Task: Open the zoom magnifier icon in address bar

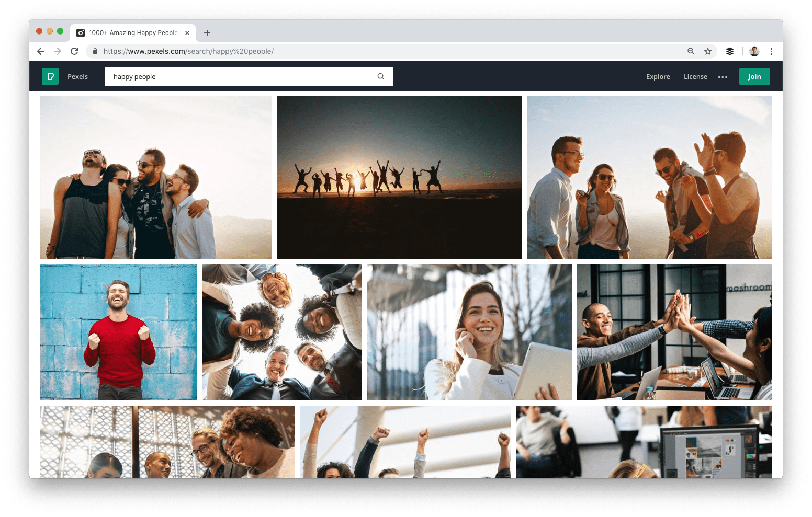Action: point(691,51)
